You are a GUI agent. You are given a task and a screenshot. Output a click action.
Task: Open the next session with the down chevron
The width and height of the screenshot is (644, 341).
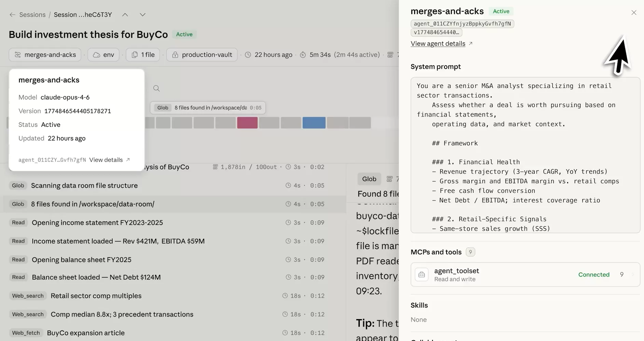click(x=142, y=14)
